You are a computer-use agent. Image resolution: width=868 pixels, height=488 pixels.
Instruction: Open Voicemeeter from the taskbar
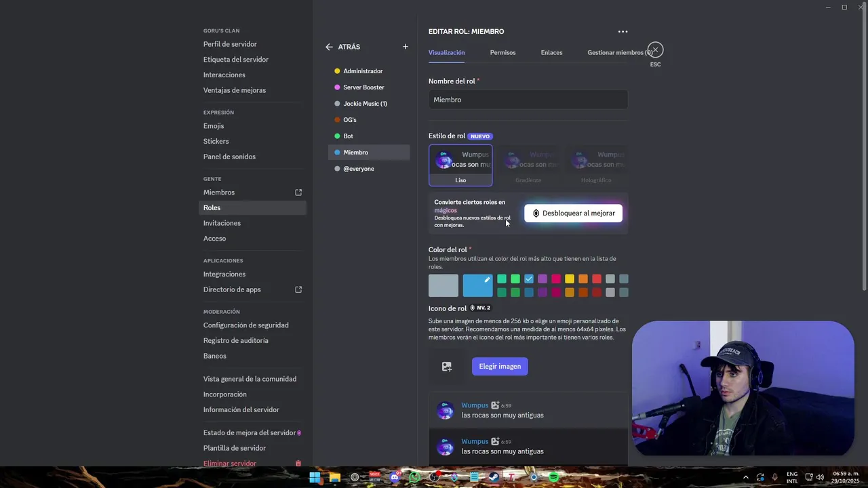click(374, 477)
